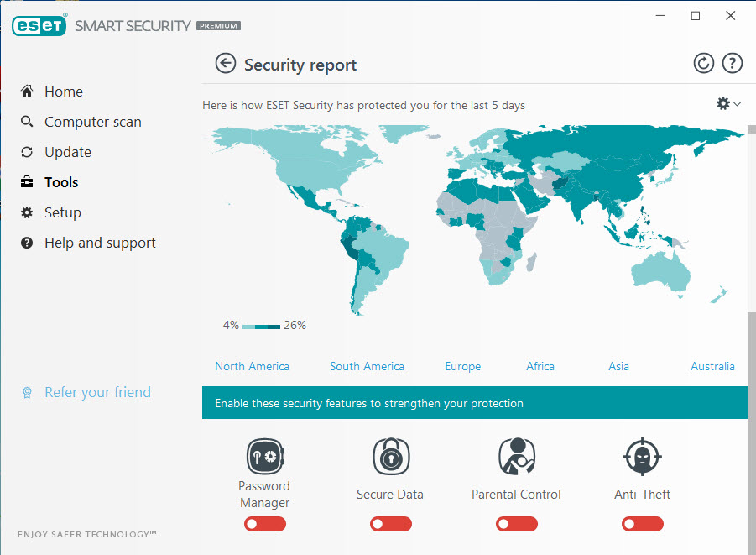
Task: Click the Anti-Theft label
Action: coord(642,495)
